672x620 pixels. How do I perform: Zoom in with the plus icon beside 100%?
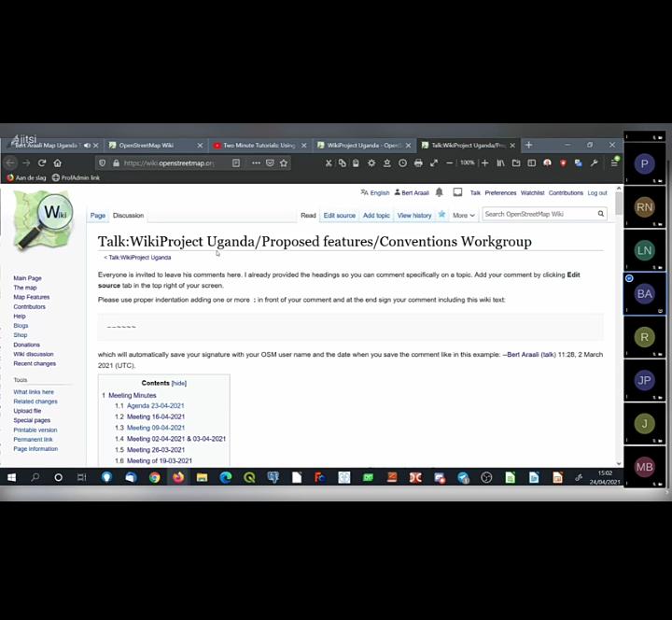pos(484,162)
